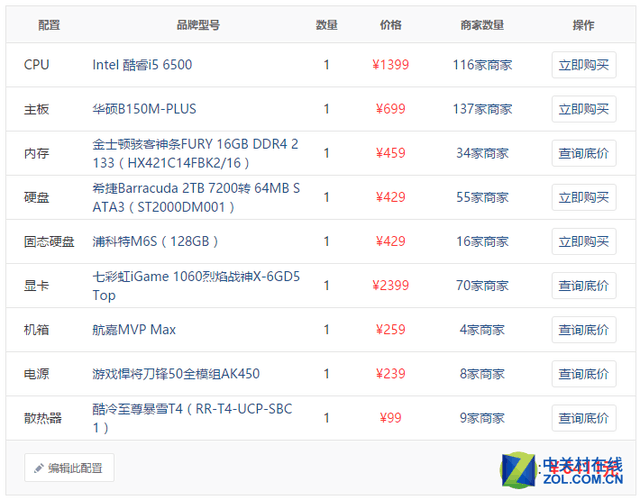
Task: Click the 数量 column header
Action: pos(327,25)
